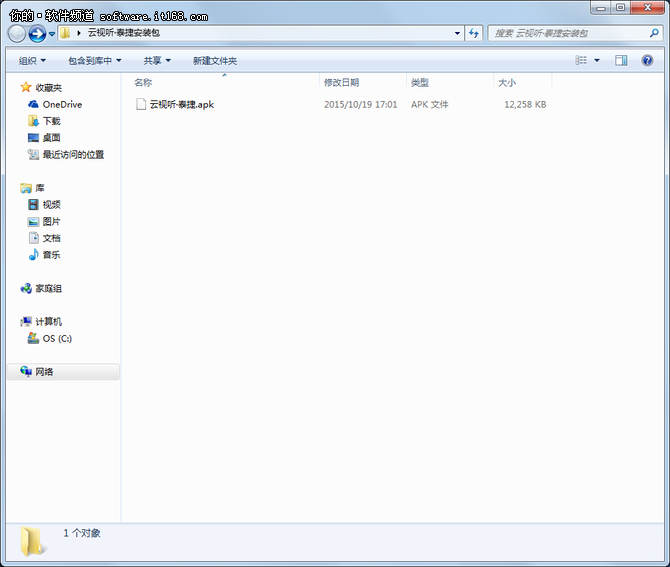Image resolution: width=670 pixels, height=567 pixels.
Task: Open 下载 folder in favorites
Action: tap(52, 121)
